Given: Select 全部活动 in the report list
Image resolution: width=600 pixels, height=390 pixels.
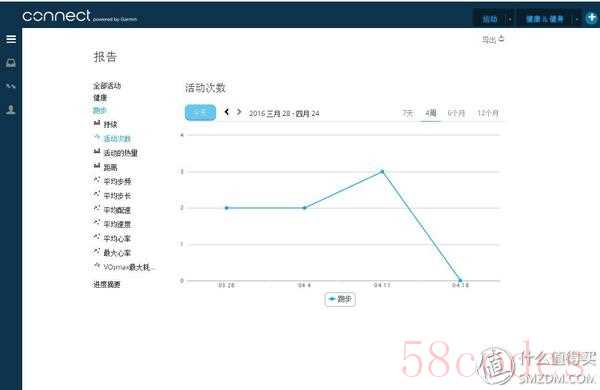Looking at the screenshot, I should pos(107,86).
